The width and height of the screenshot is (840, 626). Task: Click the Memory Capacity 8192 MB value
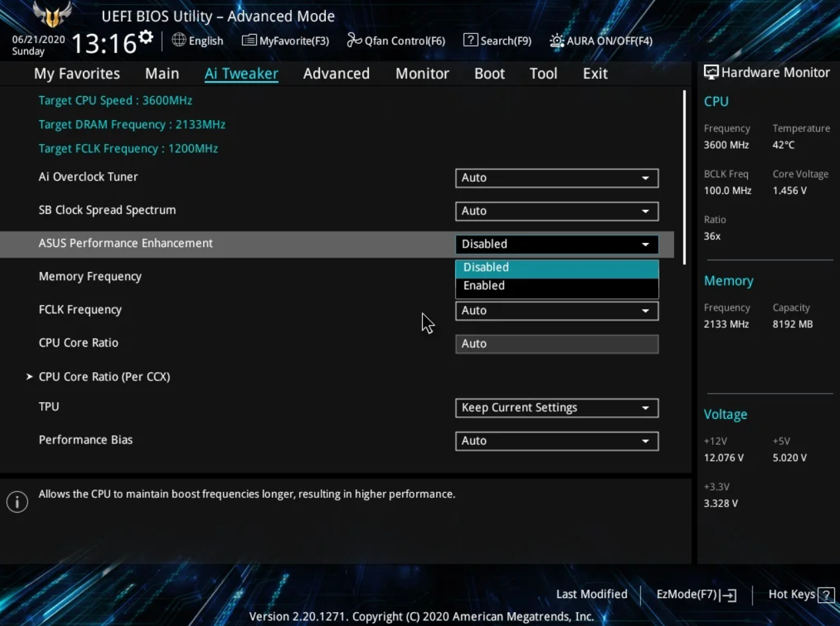click(x=793, y=325)
